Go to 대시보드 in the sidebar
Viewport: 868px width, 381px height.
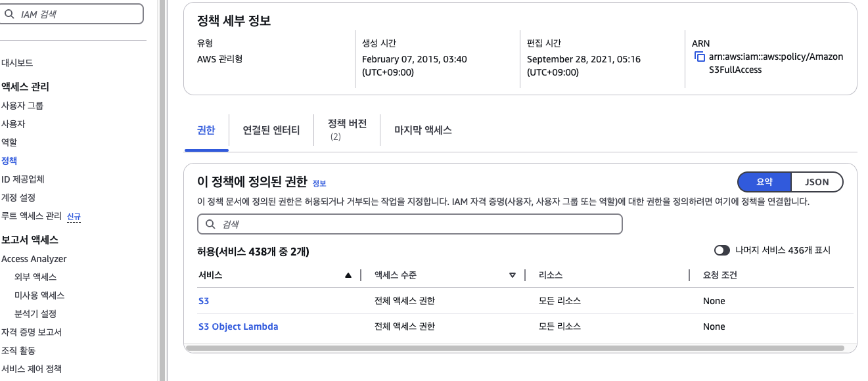point(17,63)
